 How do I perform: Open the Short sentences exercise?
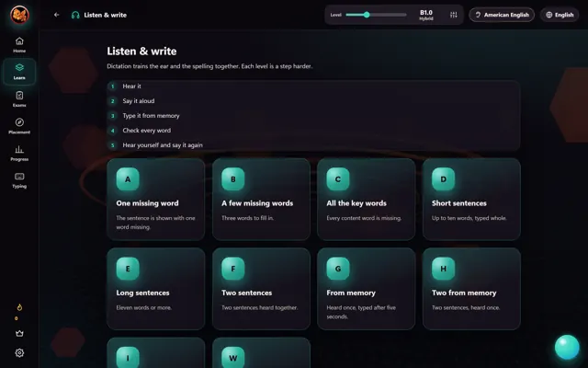click(471, 200)
